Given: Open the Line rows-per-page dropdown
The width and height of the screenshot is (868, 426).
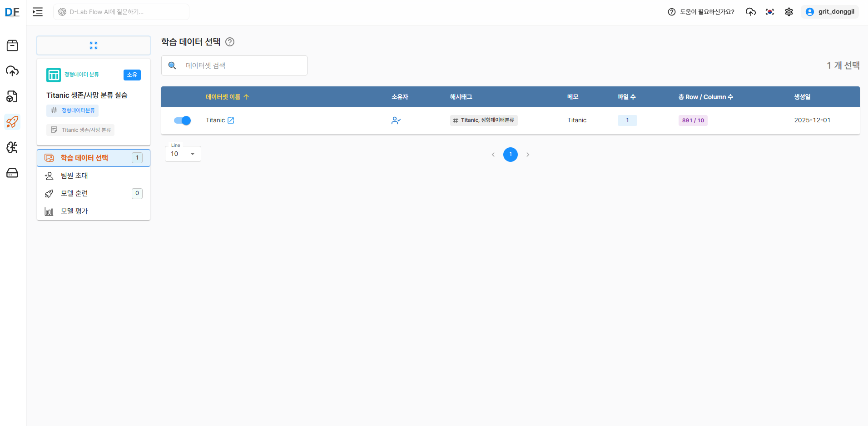Looking at the screenshot, I should 183,154.
